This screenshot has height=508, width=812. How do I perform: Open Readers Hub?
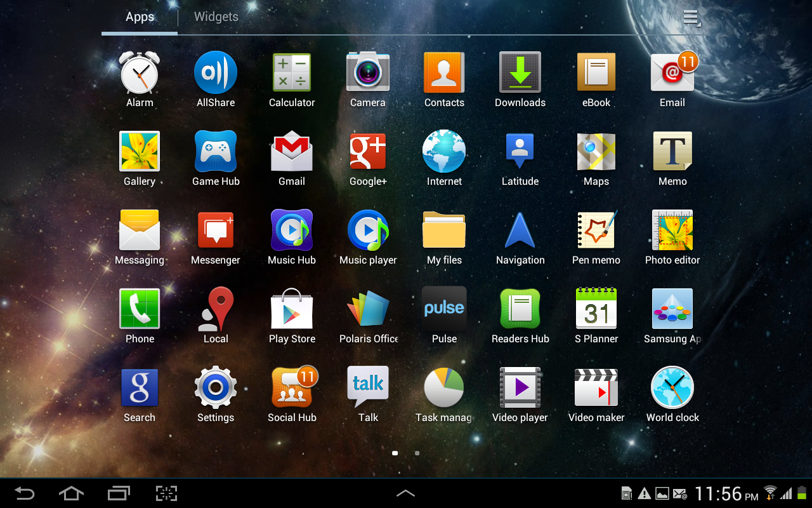coord(520,316)
